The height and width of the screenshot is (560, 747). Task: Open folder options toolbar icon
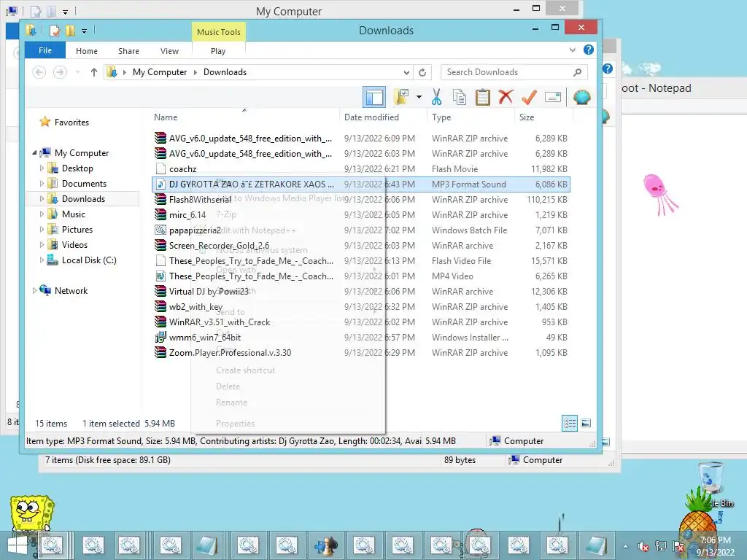pos(400,97)
